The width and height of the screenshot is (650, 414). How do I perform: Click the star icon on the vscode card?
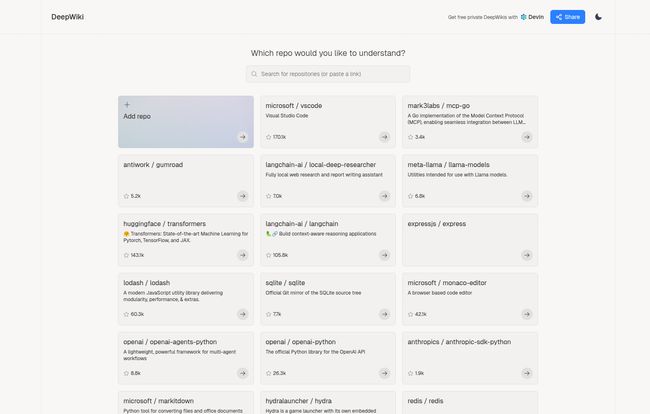click(268, 137)
